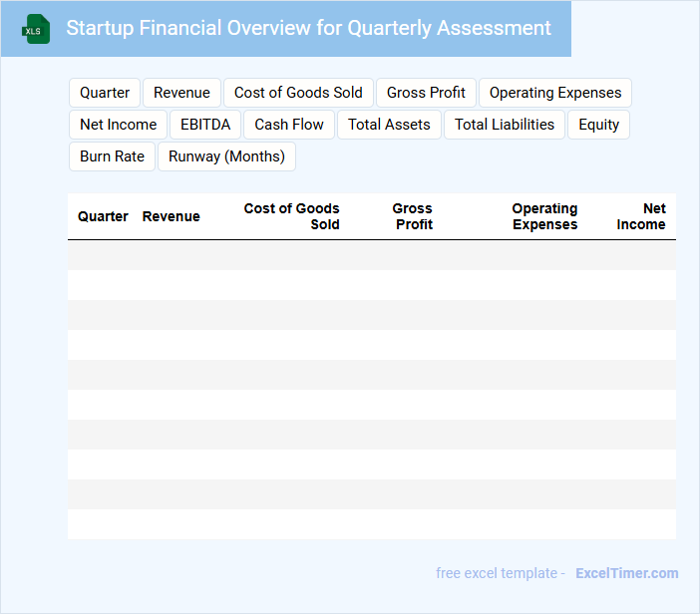Click the Operating Expenses tag
700x614 pixels.
[554, 93]
